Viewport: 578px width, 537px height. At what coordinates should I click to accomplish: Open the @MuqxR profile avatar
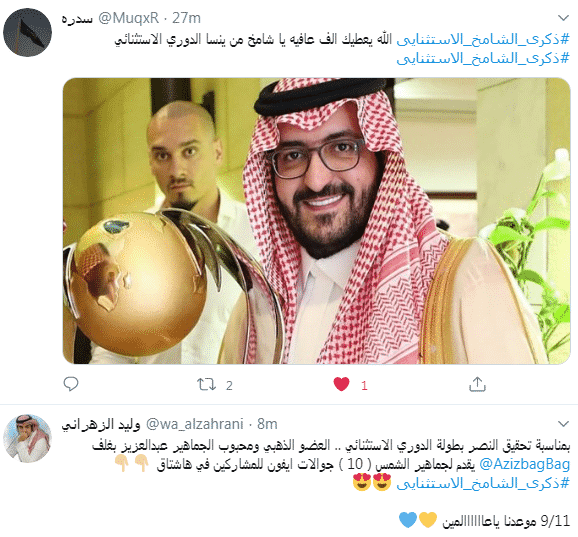(27, 32)
